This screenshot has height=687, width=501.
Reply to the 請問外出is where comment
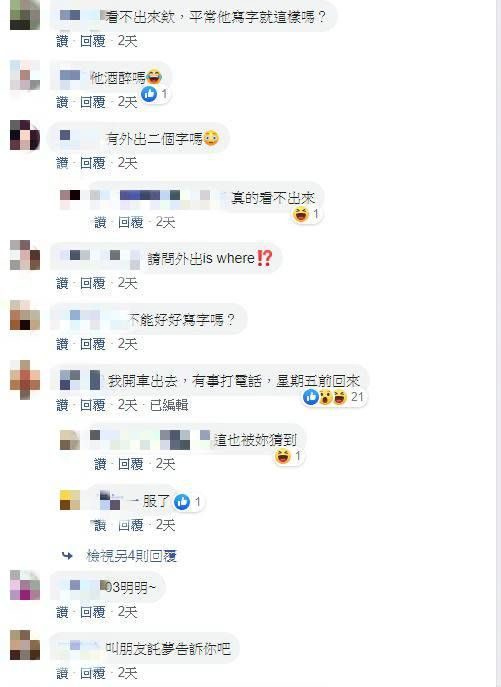(x=92, y=283)
